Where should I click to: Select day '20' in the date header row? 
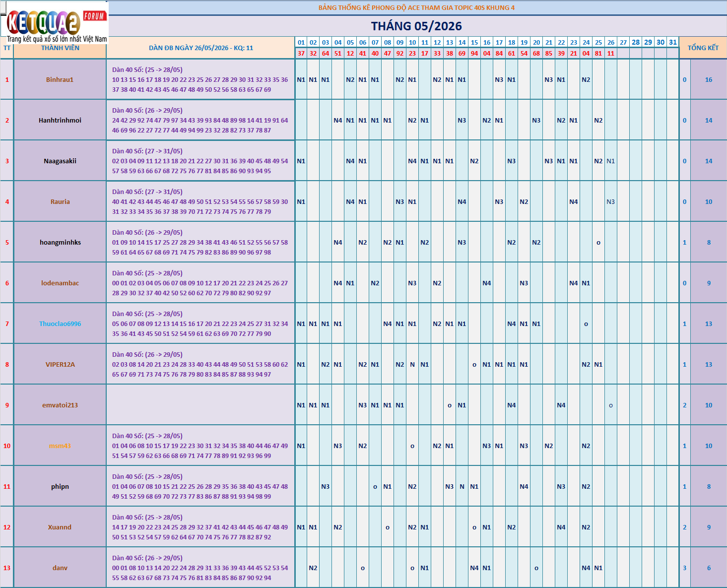click(x=536, y=42)
